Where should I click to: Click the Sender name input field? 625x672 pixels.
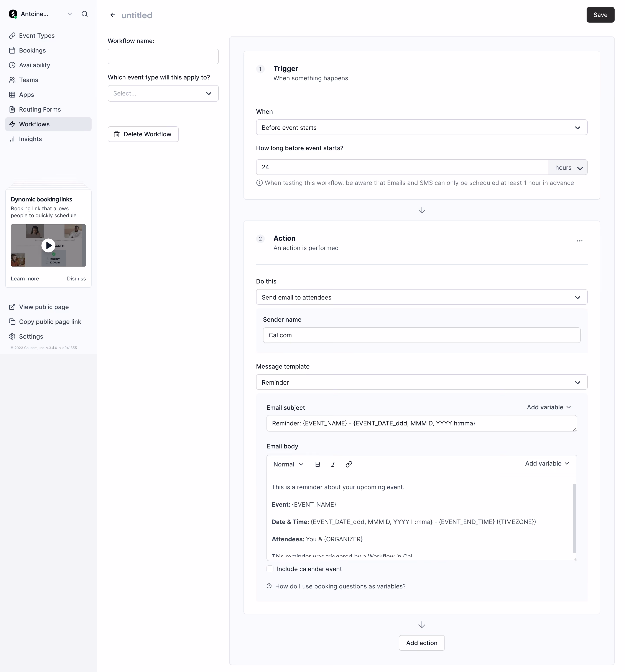tap(421, 335)
